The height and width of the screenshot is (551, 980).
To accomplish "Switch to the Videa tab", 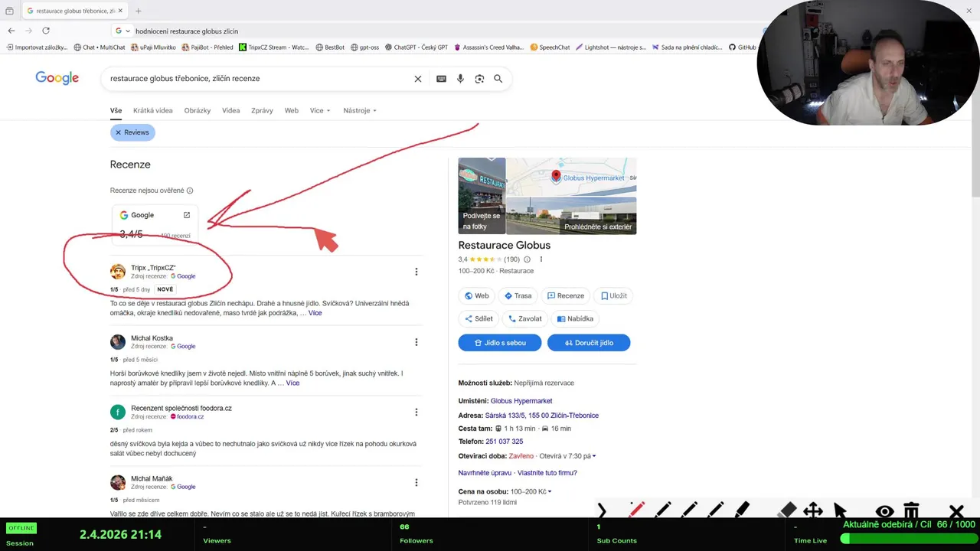I will point(230,111).
